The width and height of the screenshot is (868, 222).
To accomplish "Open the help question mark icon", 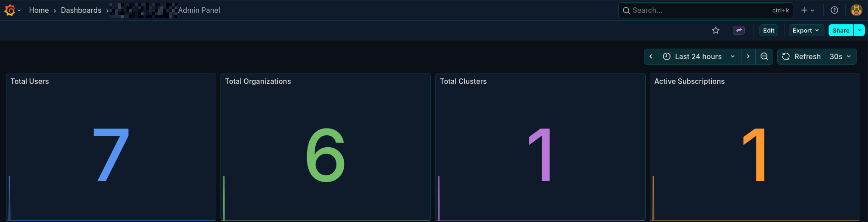I will [x=834, y=10].
